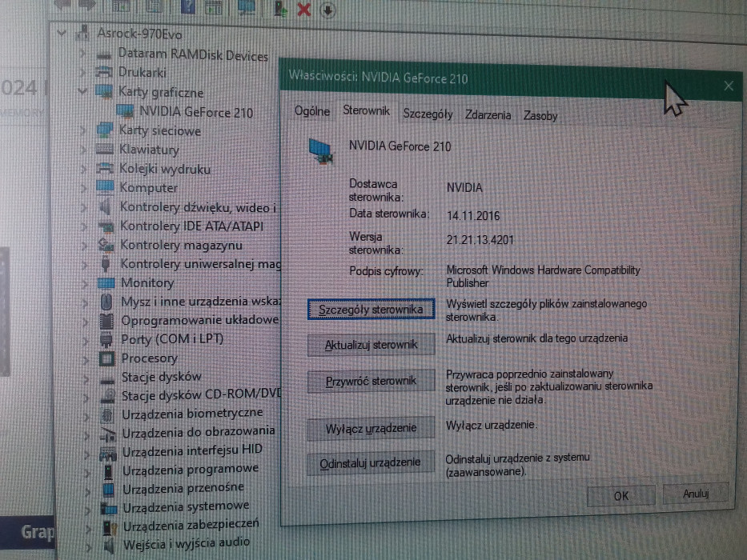Image resolution: width=747 pixels, height=560 pixels.
Task: Expand the Procesory category arrow
Action: point(86,360)
